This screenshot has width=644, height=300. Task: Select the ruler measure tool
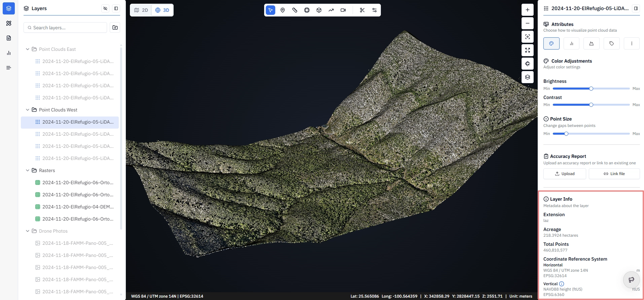pos(295,10)
